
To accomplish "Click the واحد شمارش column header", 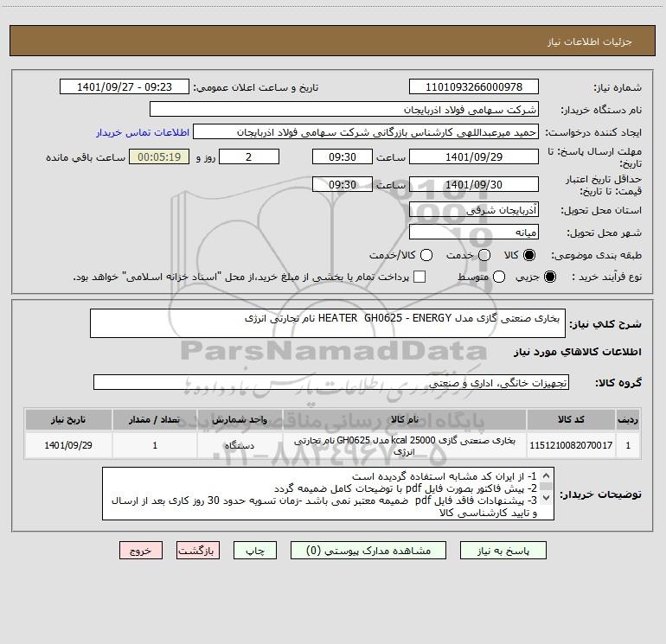I will tap(240, 419).
